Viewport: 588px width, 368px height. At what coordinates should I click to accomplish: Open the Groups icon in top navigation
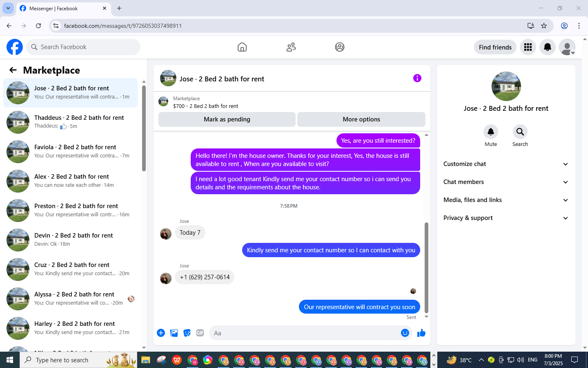[340, 47]
